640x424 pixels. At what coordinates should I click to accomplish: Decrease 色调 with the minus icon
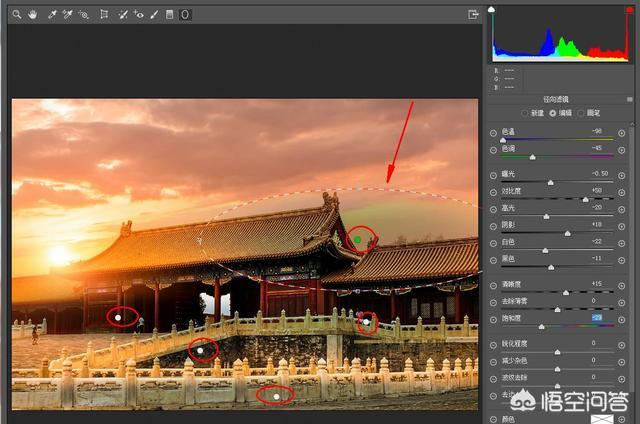493,150
